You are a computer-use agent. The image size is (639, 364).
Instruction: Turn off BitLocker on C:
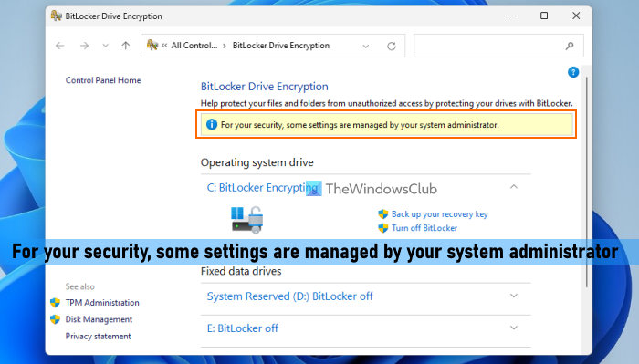[424, 228]
